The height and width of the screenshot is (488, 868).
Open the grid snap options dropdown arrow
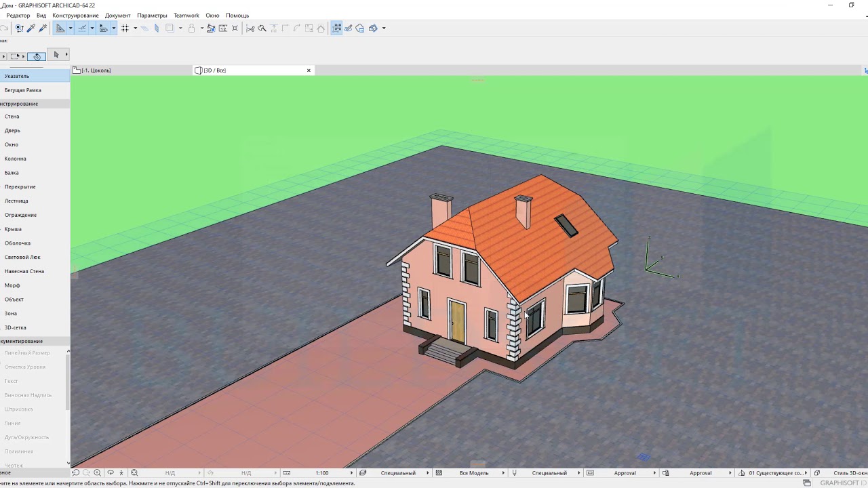pos(135,28)
